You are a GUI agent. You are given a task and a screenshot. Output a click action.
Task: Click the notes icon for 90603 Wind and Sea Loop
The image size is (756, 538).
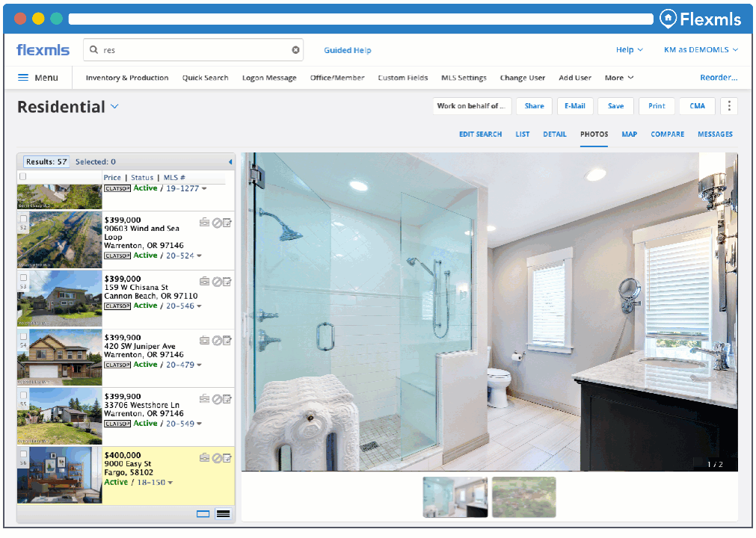(x=227, y=223)
